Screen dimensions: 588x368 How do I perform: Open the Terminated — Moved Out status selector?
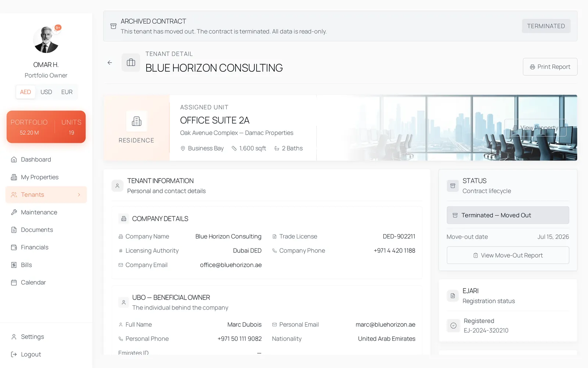coord(508,215)
